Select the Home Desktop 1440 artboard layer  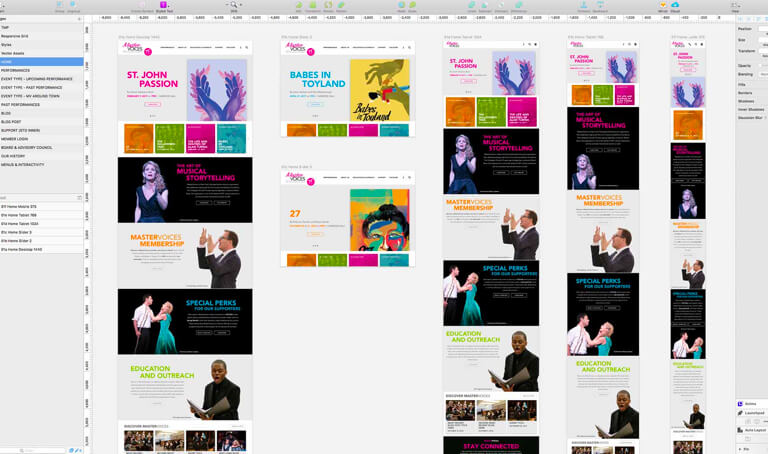[x=42, y=249]
